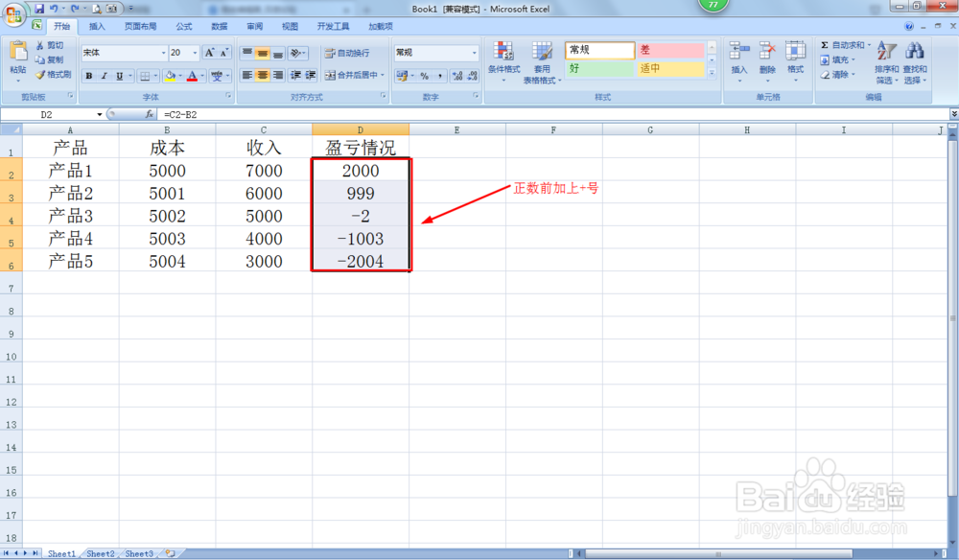The image size is (959, 560).
Task: Apply the Normal (常规) cell style
Action: pos(599,50)
